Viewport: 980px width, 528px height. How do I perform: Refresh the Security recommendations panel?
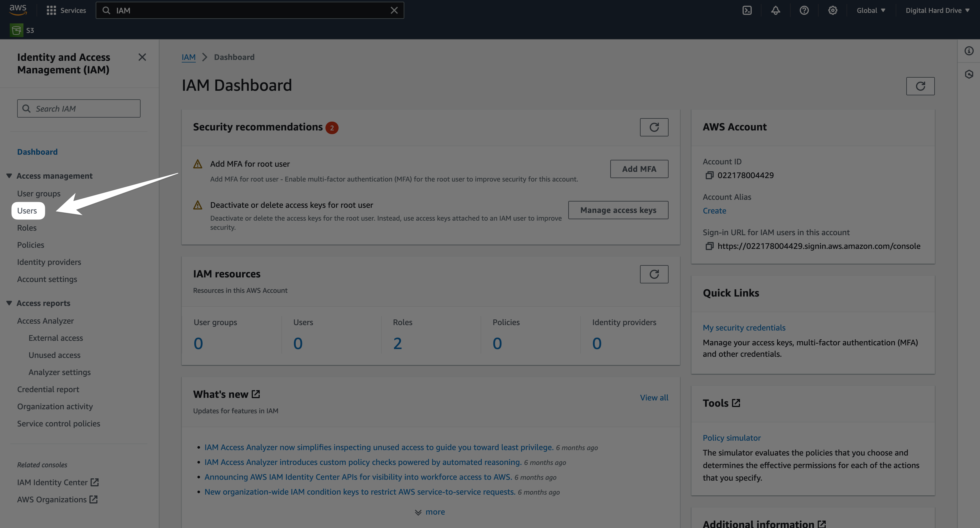(x=654, y=127)
